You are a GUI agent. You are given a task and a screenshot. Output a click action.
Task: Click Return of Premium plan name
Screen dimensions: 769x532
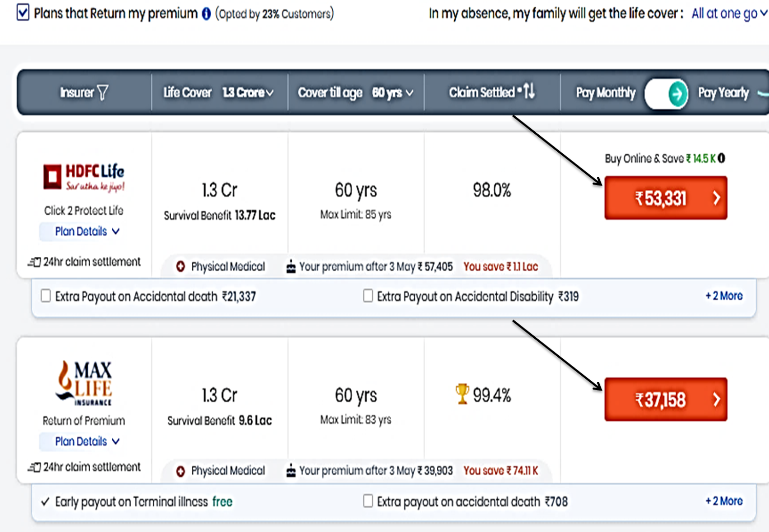click(x=84, y=421)
